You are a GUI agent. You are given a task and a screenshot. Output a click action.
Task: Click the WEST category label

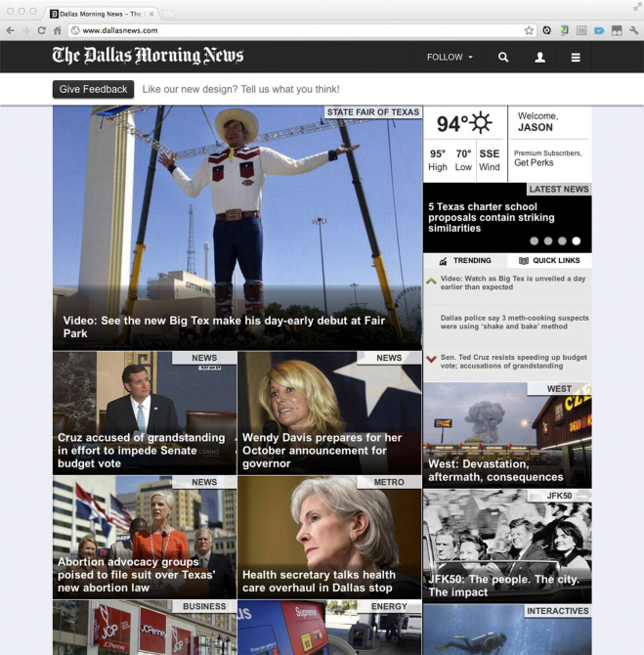[x=559, y=389]
